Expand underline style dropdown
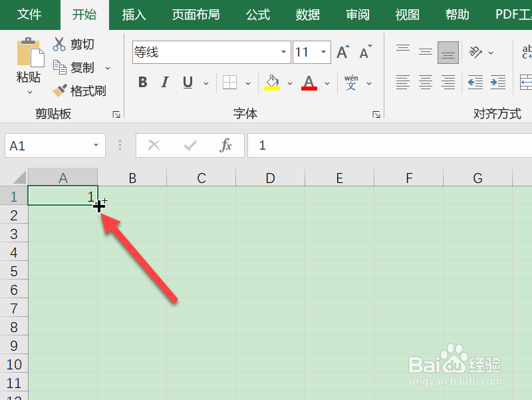This screenshot has width=532, height=400. point(206,83)
